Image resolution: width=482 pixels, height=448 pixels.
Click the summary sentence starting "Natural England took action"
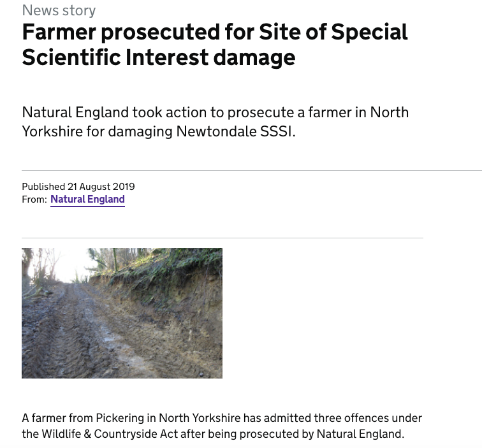(x=215, y=112)
